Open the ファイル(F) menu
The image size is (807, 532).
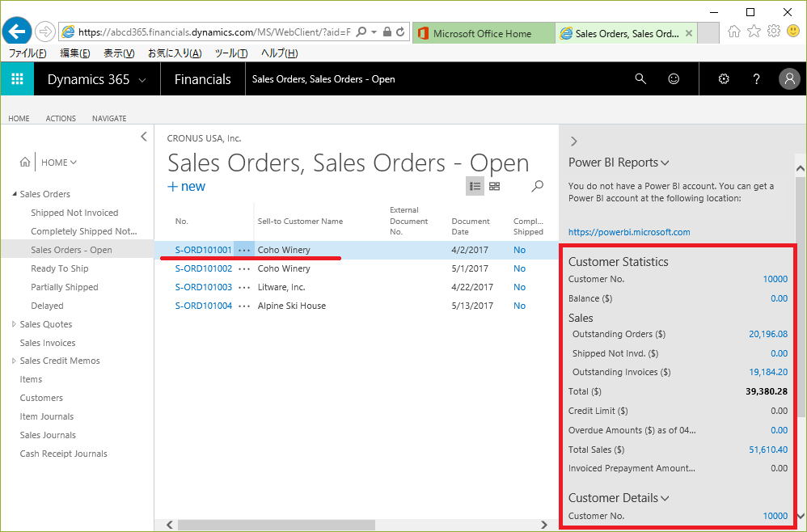coord(27,53)
